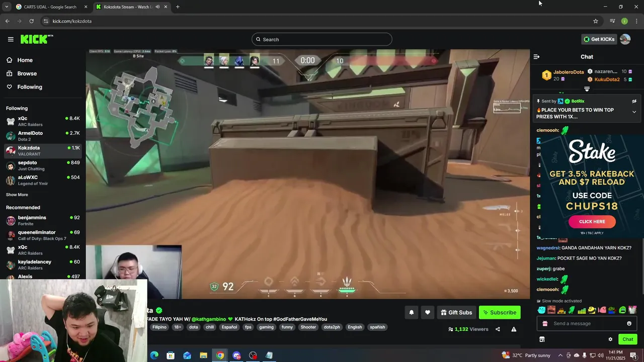
Task: Open queeneliminator recommended channel
Action: (x=43, y=235)
